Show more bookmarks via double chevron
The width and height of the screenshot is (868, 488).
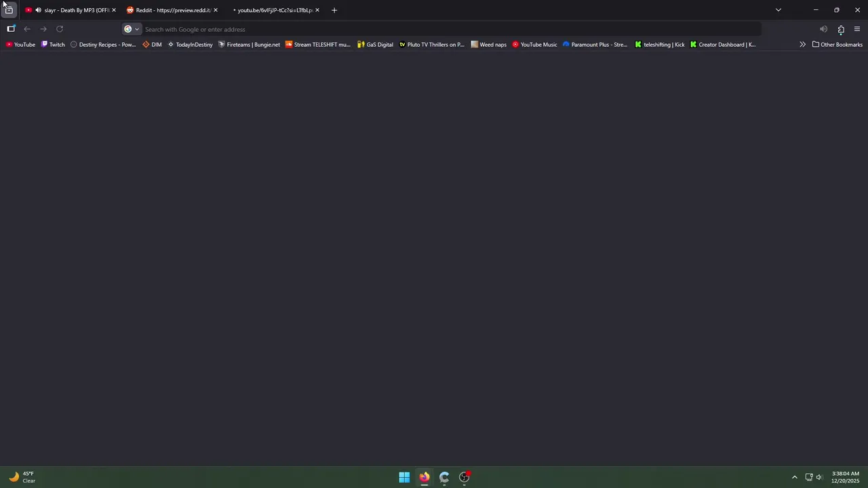802,45
